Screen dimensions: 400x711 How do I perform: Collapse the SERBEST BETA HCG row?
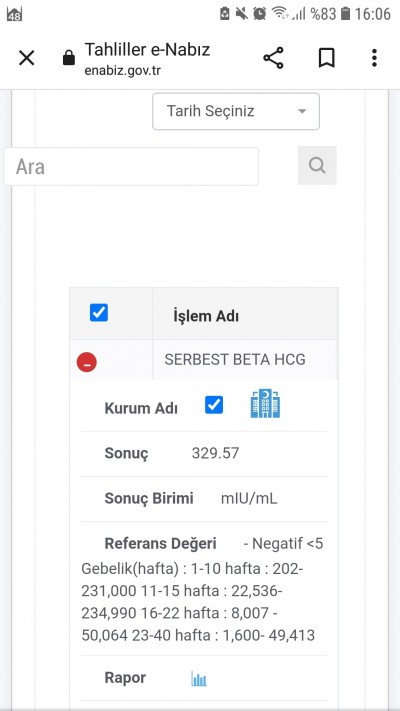tap(87, 362)
